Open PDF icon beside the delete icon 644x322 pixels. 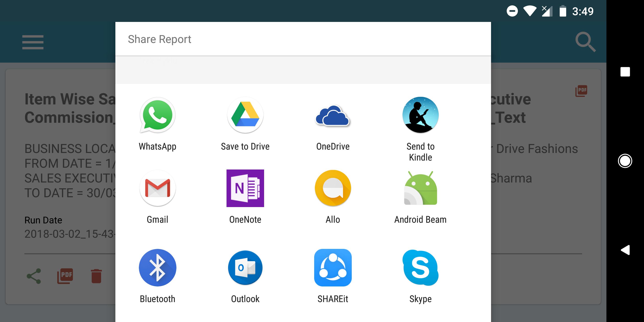(x=65, y=276)
